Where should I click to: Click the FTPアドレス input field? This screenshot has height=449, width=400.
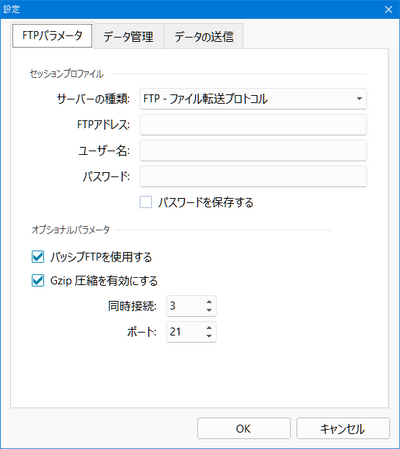point(253,125)
